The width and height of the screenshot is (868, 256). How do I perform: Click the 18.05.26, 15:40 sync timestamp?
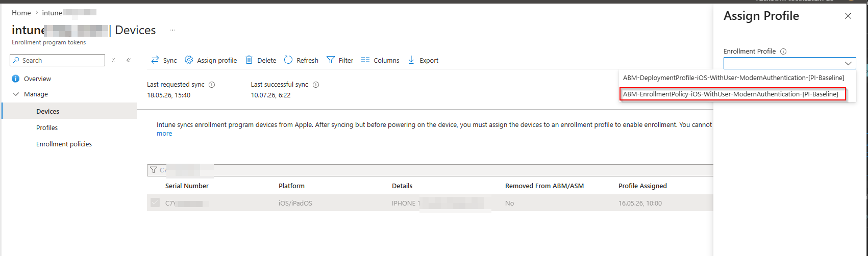coord(168,95)
